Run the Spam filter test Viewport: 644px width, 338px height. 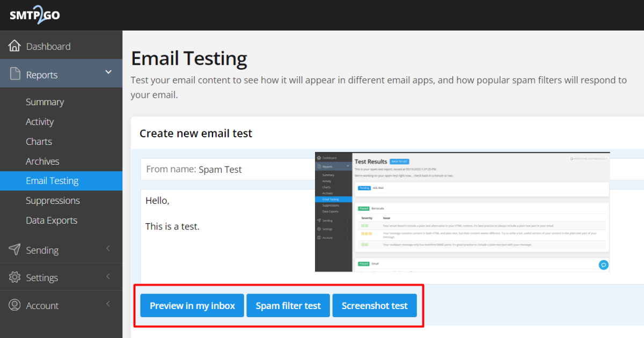tap(288, 306)
